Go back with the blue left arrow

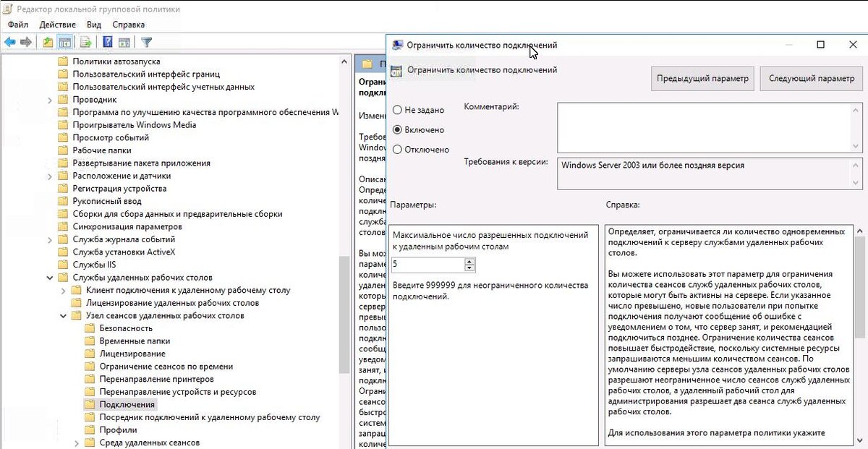point(10,42)
